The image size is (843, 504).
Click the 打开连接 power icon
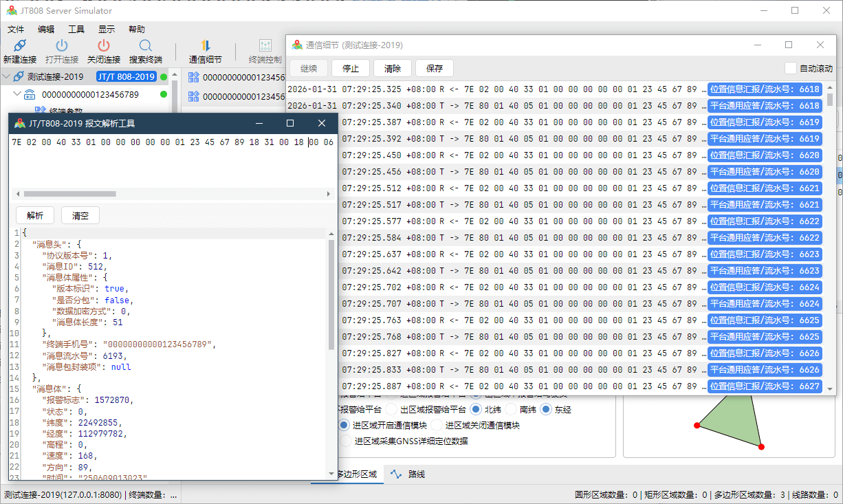pos(62,46)
